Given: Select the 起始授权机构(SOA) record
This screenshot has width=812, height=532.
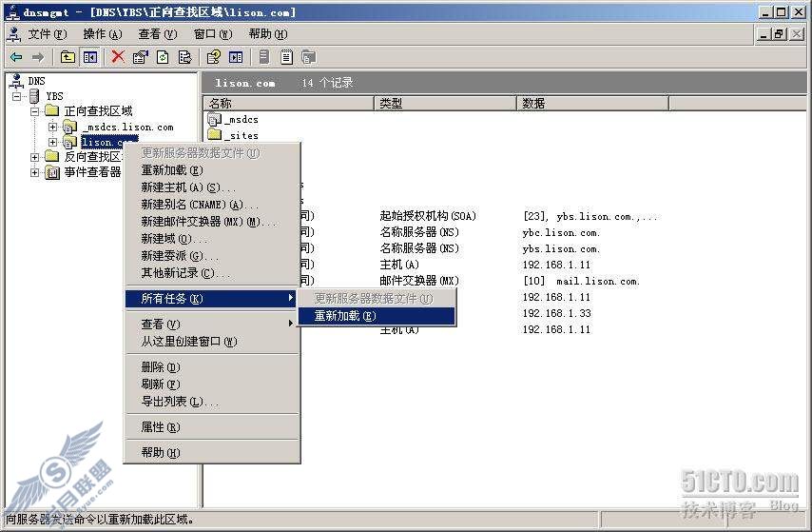Looking at the screenshot, I should (x=428, y=216).
